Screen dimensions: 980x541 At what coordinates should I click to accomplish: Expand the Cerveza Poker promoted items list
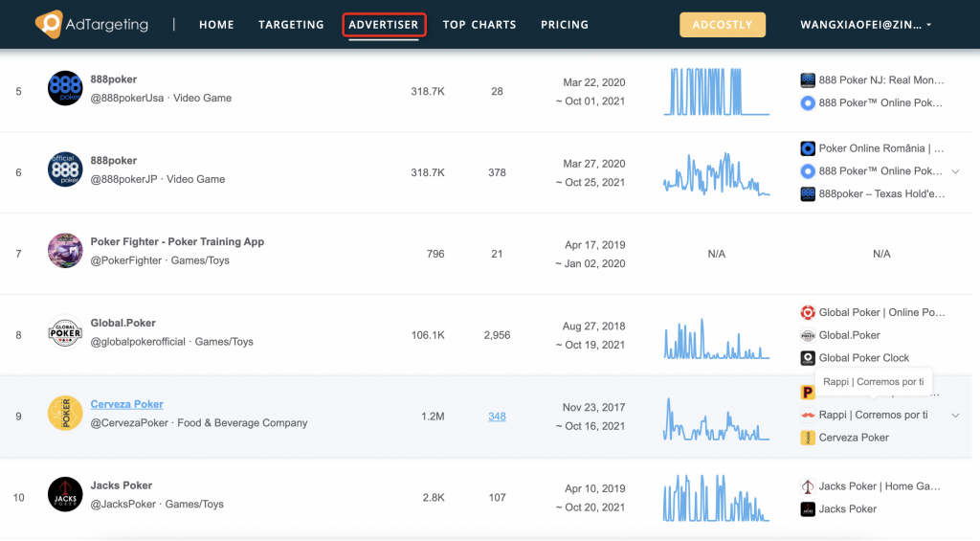[x=955, y=416]
